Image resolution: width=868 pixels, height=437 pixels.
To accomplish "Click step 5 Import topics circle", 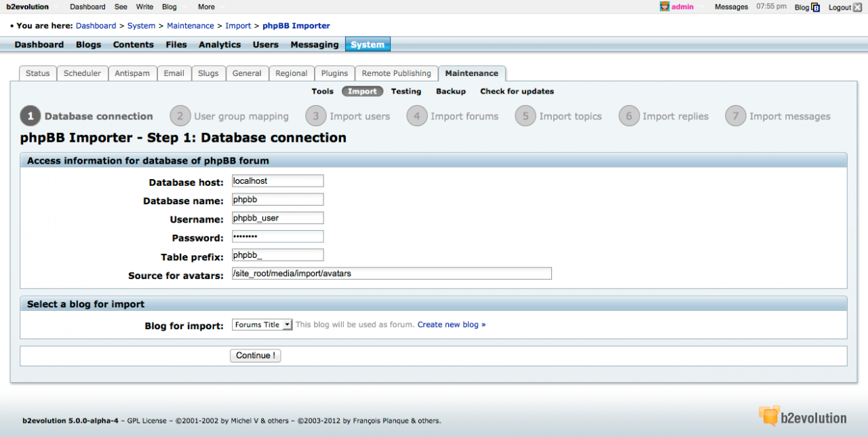I will [x=526, y=116].
